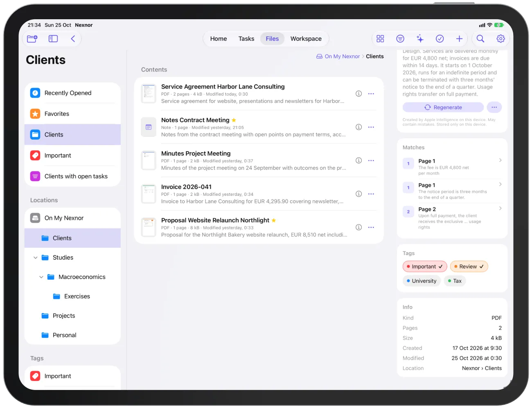Screen dimensions: 532x408
Task: Click the star on Notes Contract Meeting
Action: (234, 120)
